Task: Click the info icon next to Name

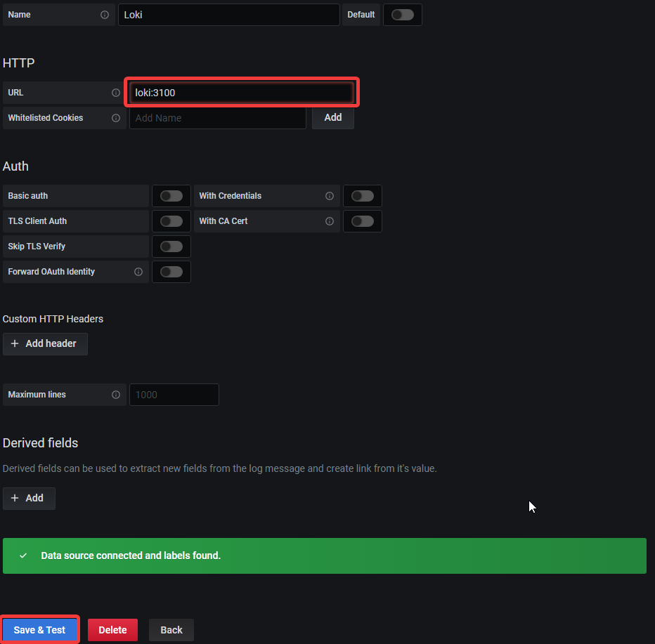Action: (105, 15)
